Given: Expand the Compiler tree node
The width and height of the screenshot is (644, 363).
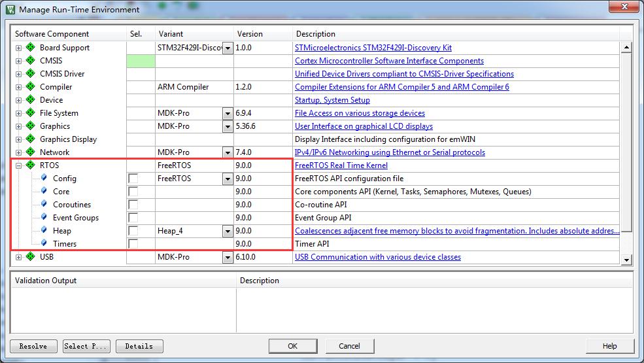Looking at the screenshot, I should pyautogui.click(x=18, y=87).
